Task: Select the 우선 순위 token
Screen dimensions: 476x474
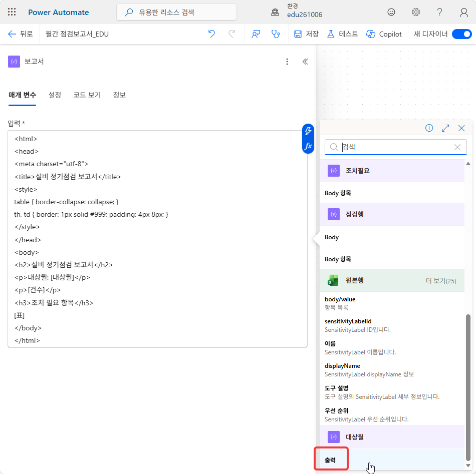Action: 392,415
